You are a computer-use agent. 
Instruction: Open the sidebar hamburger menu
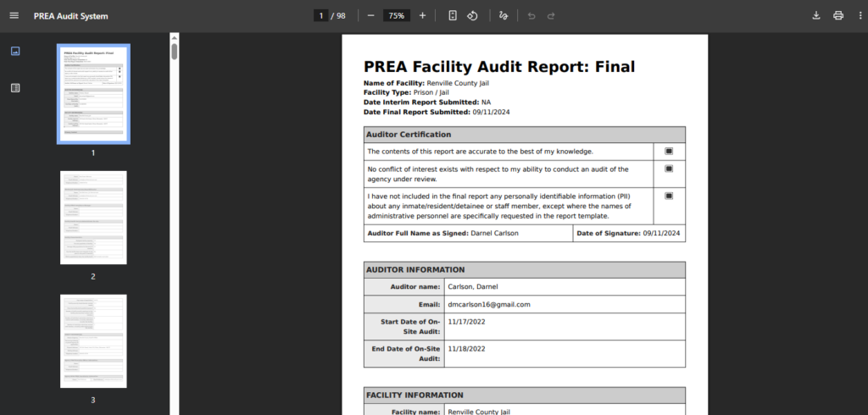point(14,15)
